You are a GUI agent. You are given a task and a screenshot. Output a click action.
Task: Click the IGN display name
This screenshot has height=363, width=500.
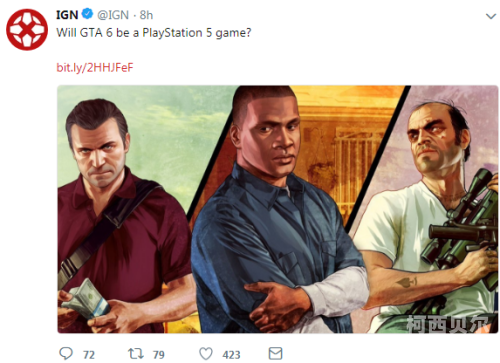[67, 15]
